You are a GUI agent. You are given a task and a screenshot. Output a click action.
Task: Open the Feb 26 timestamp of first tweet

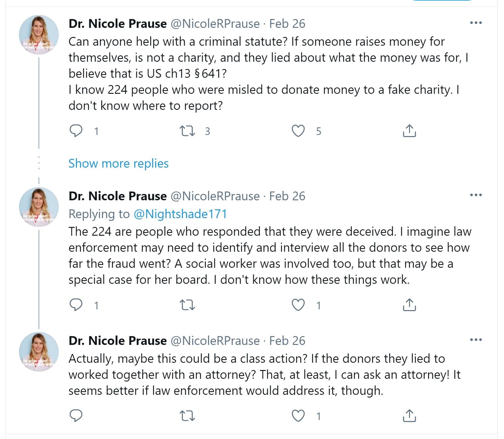point(287,24)
